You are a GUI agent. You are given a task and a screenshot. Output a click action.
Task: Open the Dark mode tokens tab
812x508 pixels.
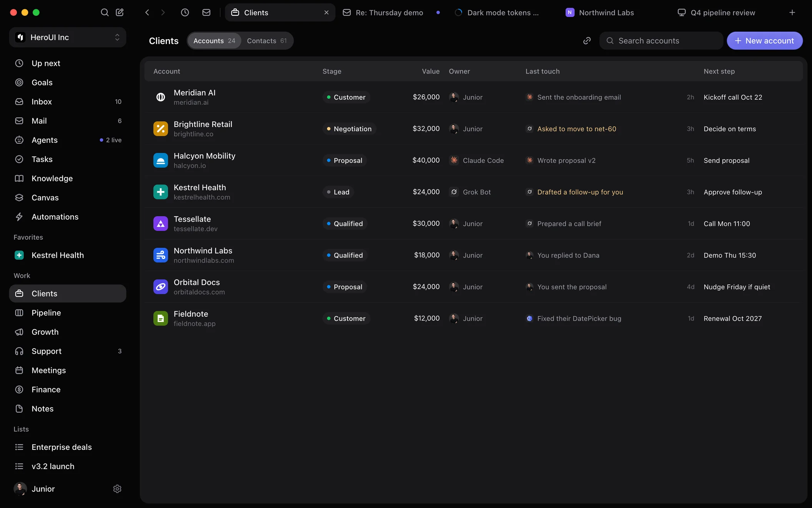503,12
